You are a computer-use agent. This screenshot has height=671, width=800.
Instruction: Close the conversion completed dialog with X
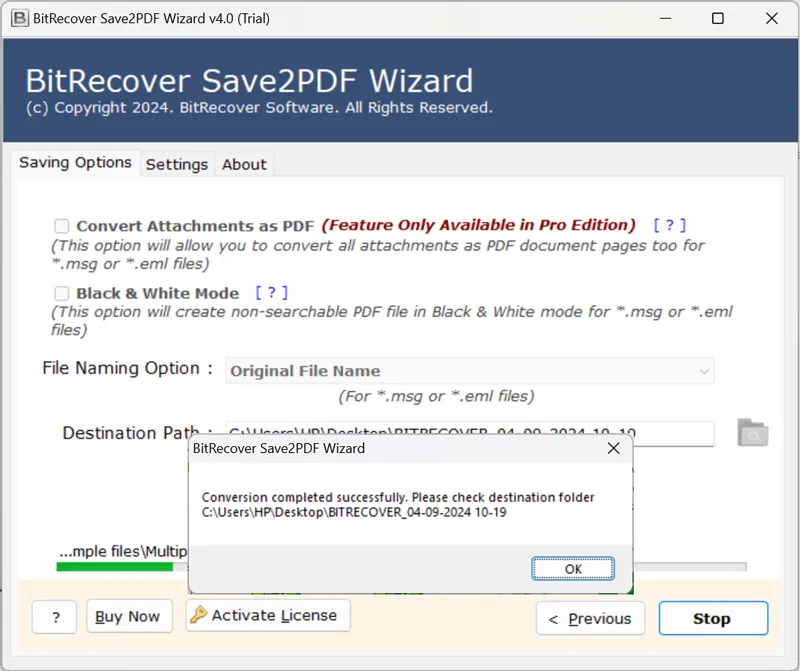coord(613,448)
